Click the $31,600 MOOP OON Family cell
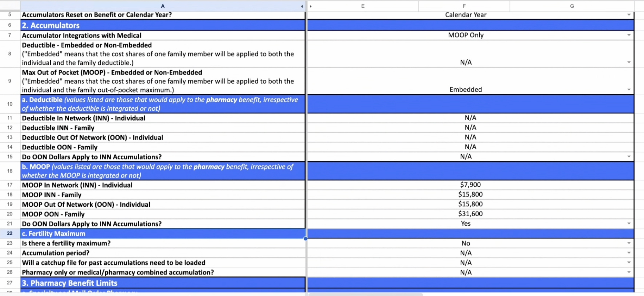The width and height of the screenshot is (644, 296). (x=470, y=214)
